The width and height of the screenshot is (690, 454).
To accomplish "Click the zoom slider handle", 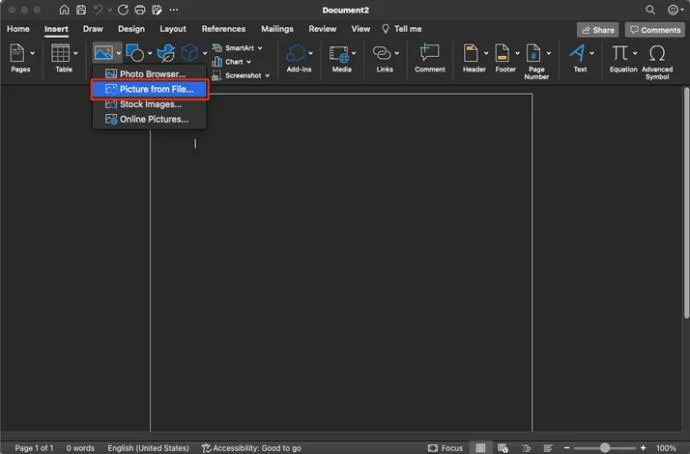I will 605,448.
